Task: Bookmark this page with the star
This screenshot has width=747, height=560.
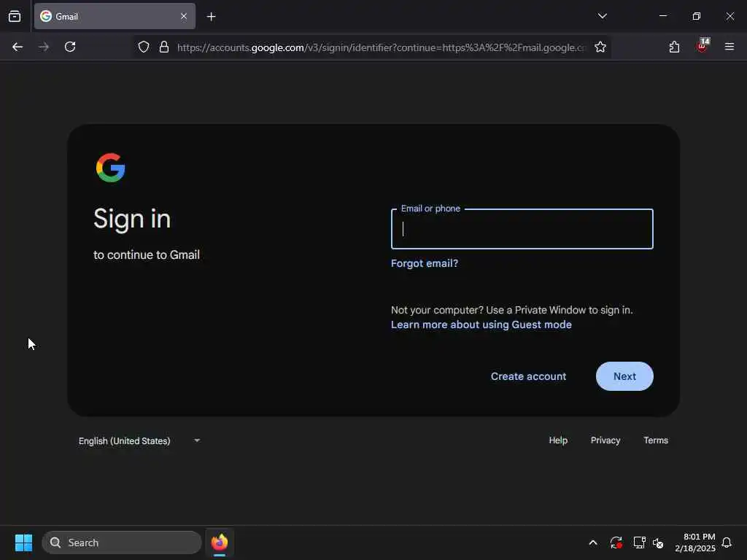Action: point(600,47)
